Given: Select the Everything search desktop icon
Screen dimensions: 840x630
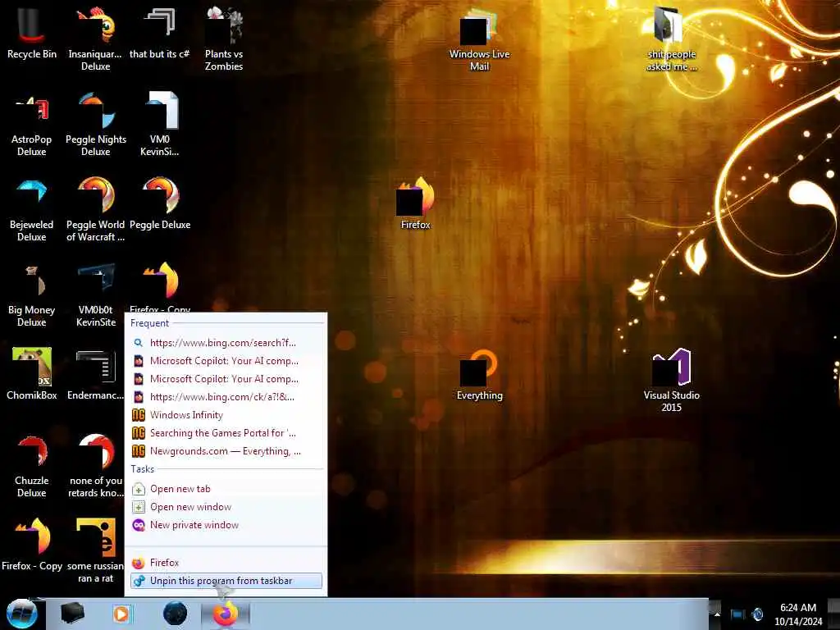Looking at the screenshot, I should tap(479, 374).
